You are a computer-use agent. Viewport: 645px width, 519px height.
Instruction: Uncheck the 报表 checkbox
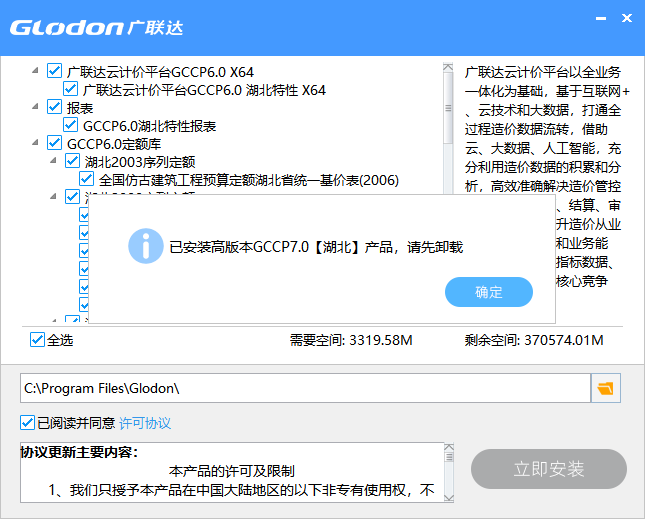click(54, 107)
